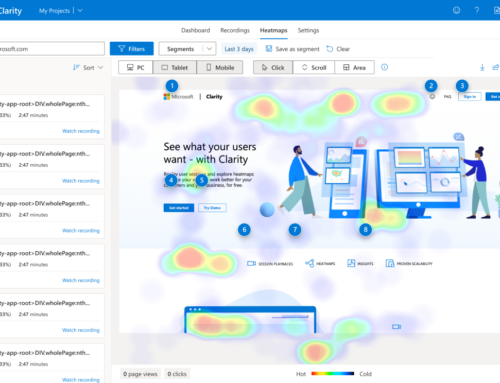Switch heatmap type to Area

pyautogui.click(x=354, y=67)
